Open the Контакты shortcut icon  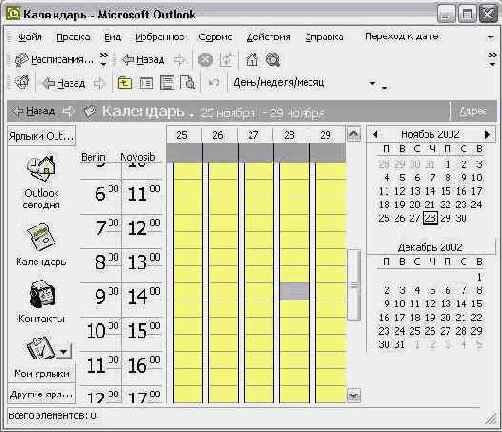[42, 294]
